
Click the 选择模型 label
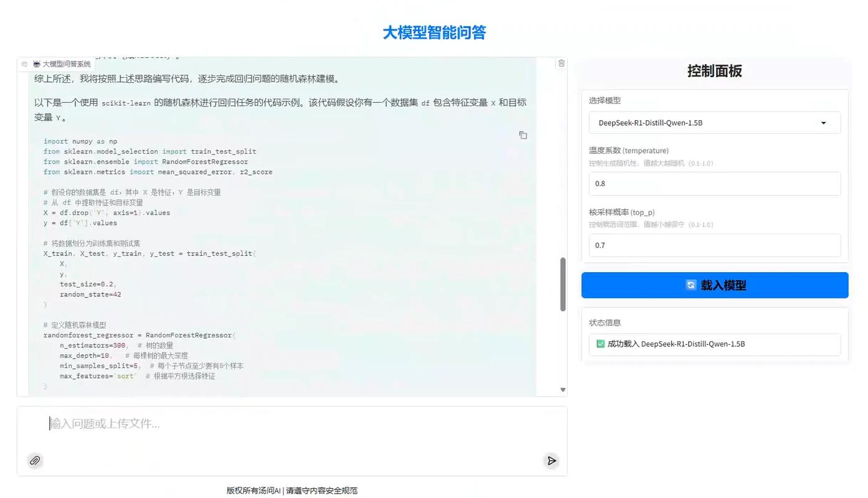pos(605,100)
